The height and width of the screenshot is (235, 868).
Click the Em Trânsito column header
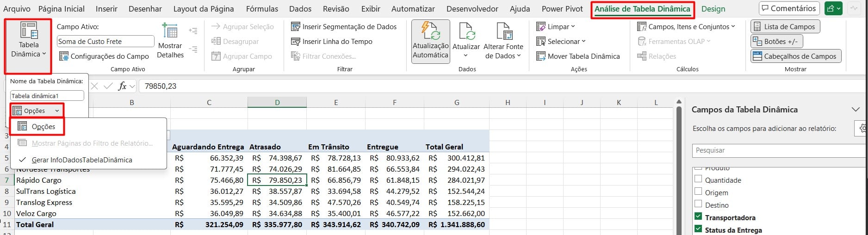329,147
